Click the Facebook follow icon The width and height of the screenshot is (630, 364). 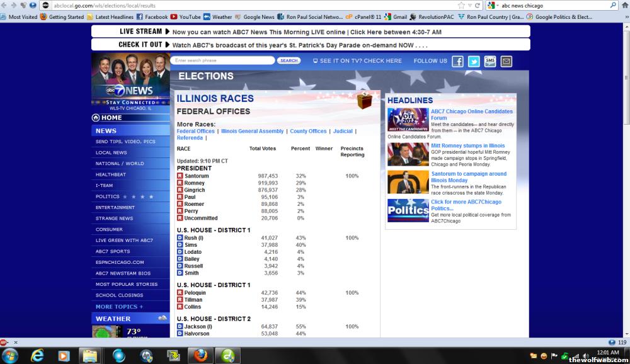[457, 61]
